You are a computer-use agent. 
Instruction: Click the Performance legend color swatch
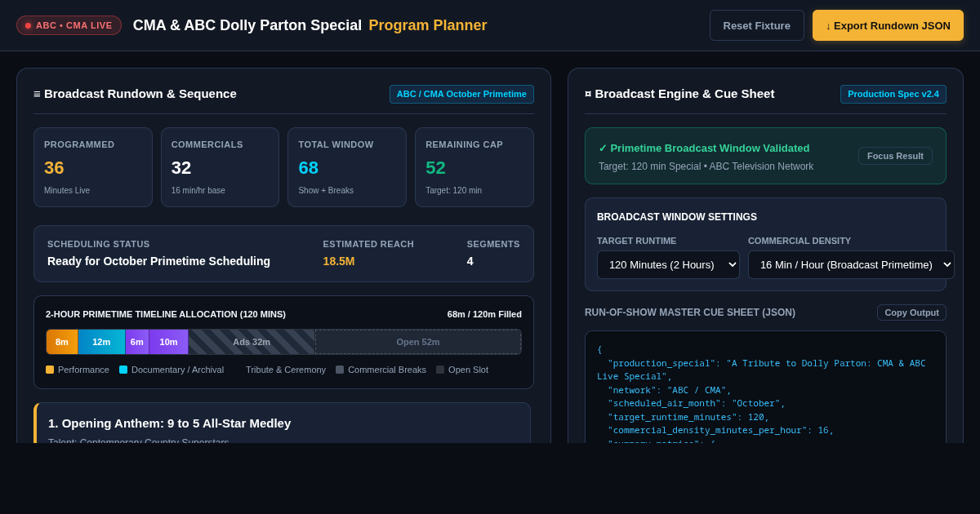[50, 370]
